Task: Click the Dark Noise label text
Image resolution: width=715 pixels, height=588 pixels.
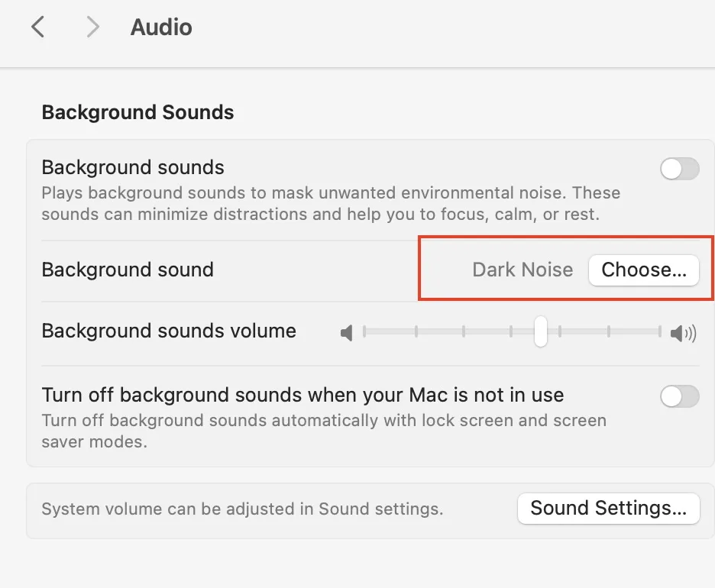Action: (522, 270)
